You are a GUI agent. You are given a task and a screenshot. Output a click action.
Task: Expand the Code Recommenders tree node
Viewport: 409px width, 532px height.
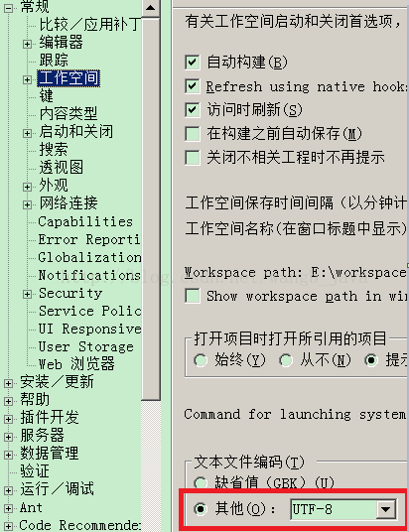9,526
